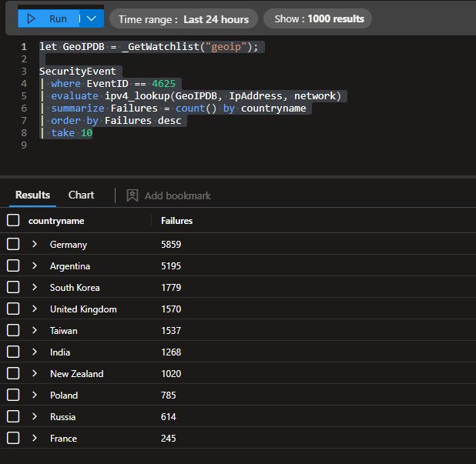Expand the Argentina result row

point(35,266)
